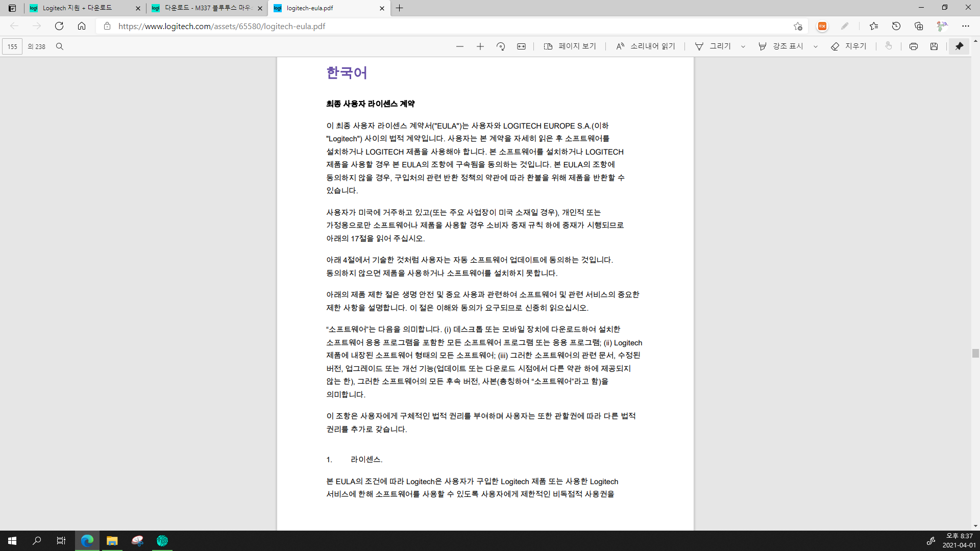Toggle the 지우기 eraser tool

point(849,46)
